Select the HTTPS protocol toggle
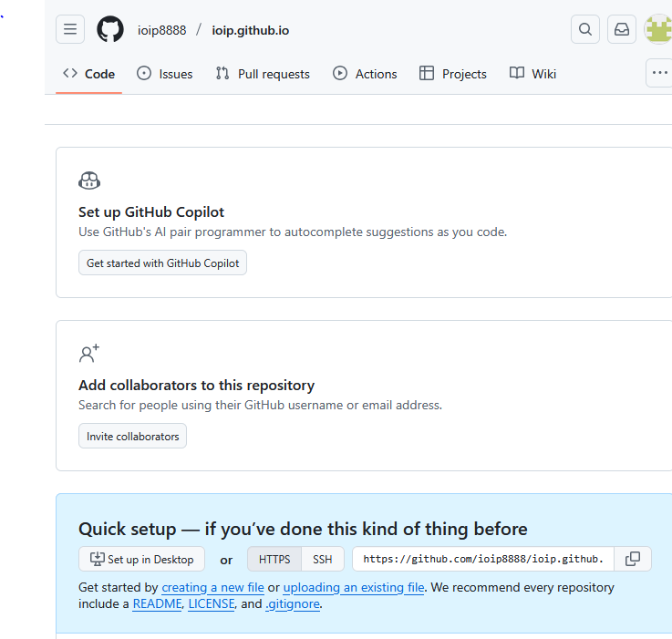The width and height of the screenshot is (672, 639). tap(274, 559)
